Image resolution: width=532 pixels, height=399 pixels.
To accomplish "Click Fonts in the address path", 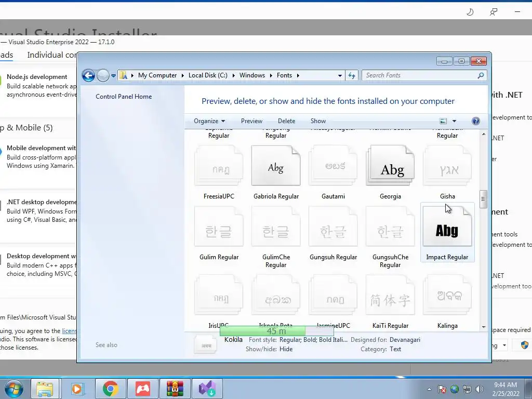I will pyautogui.click(x=284, y=75).
